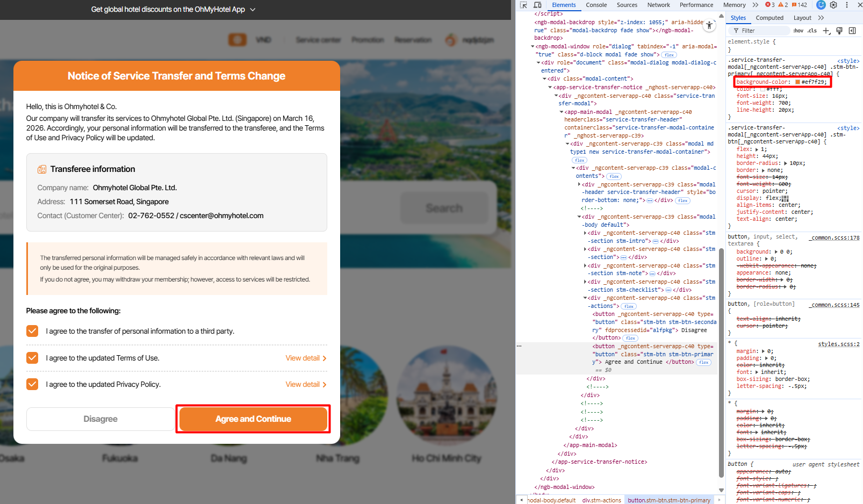The width and height of the screenshot is (863, 504).
Task: Collapse the app-main-modal node
Action: [x=562, y=112]
